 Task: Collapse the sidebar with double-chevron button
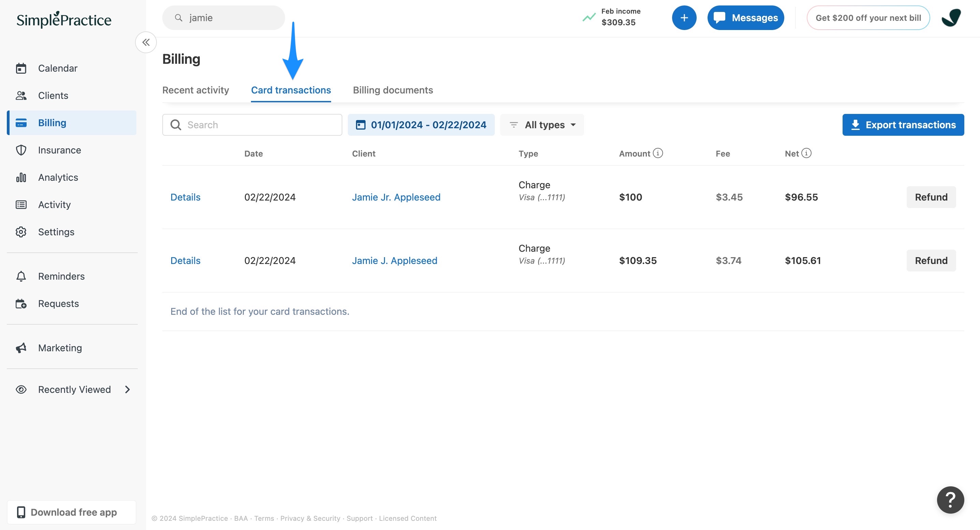tap(146, 42)
